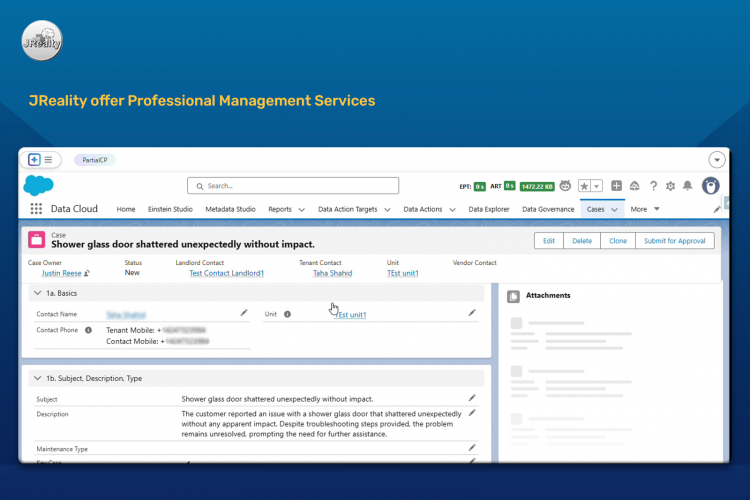
Task: Open the notifications bell
Action: tap(687, 186)
